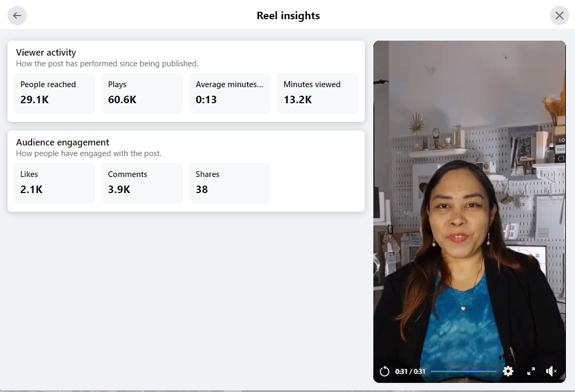Click the Average minutes metric card
The image size is (575, 392).
(x=230, y=93)
